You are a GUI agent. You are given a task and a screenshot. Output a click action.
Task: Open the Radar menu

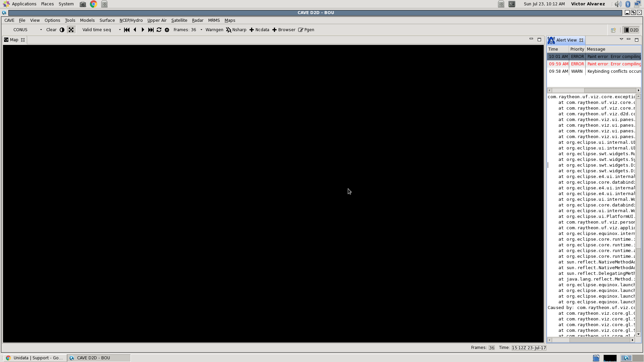tap(198, 20)
